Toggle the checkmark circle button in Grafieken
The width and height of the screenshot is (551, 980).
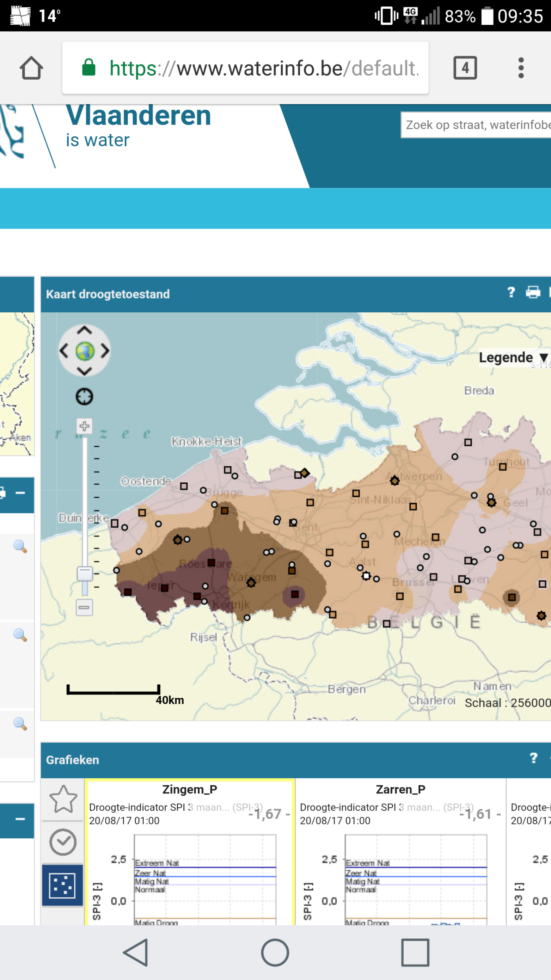point(63,842)
